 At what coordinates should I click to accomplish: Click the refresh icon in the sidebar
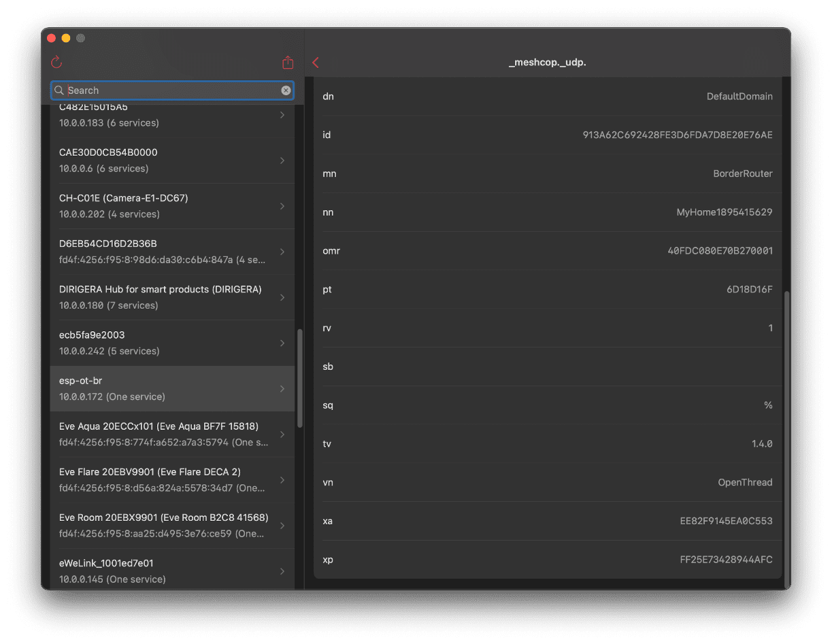pos(56,63)
